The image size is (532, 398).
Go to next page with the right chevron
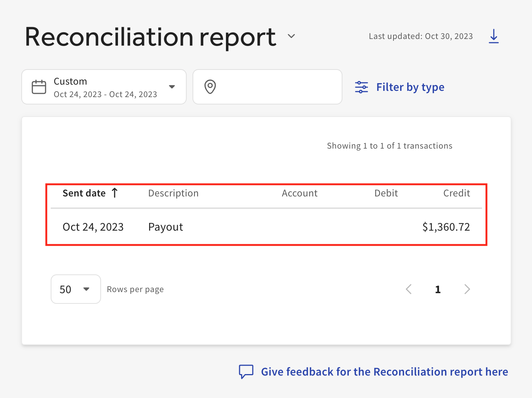click(467, 289)
